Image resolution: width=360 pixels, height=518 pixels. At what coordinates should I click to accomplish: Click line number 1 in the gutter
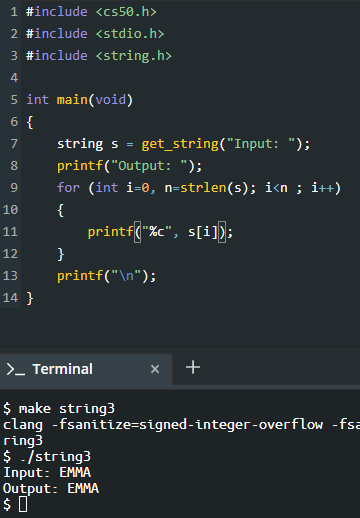click(14, 12)
